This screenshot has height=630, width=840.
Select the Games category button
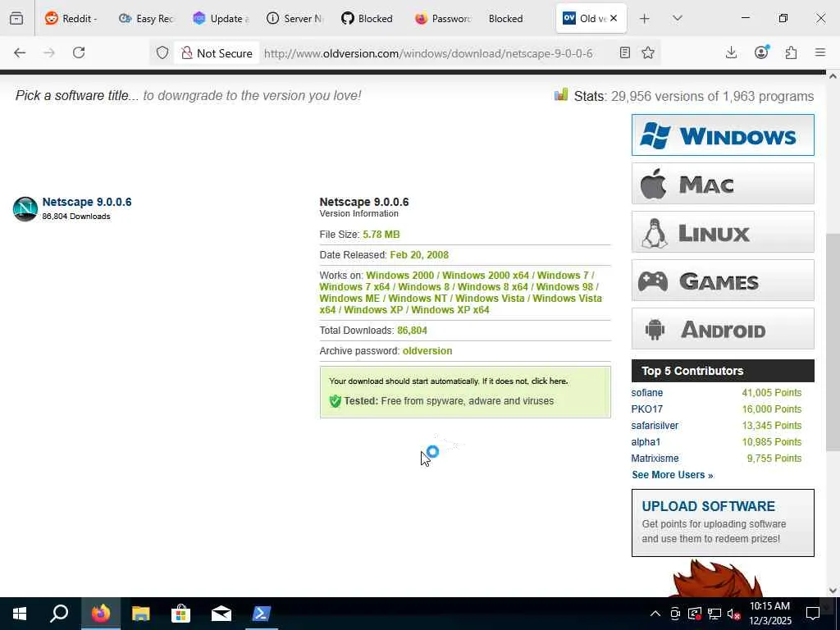(x=723, y=281)
